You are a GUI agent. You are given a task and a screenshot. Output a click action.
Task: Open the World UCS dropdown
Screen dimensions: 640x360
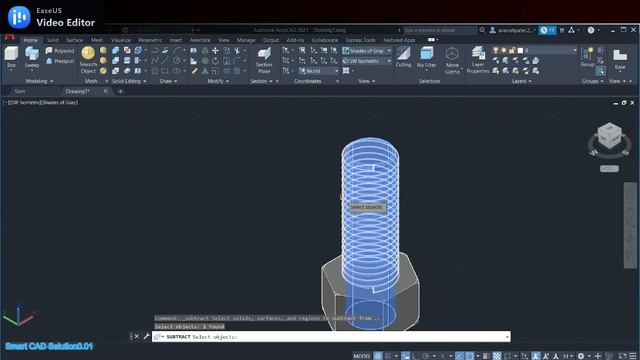(x=319, y=71)
